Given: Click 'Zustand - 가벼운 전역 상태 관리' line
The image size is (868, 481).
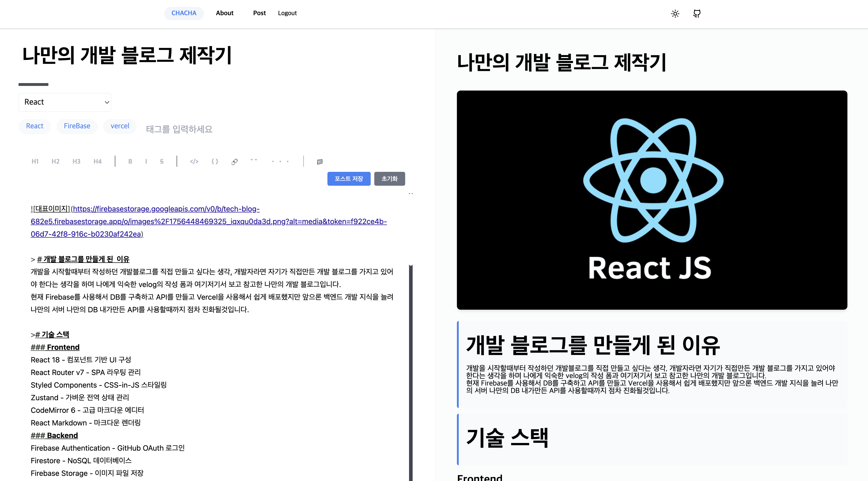Looking at the screenshot, I should point(80,397).
